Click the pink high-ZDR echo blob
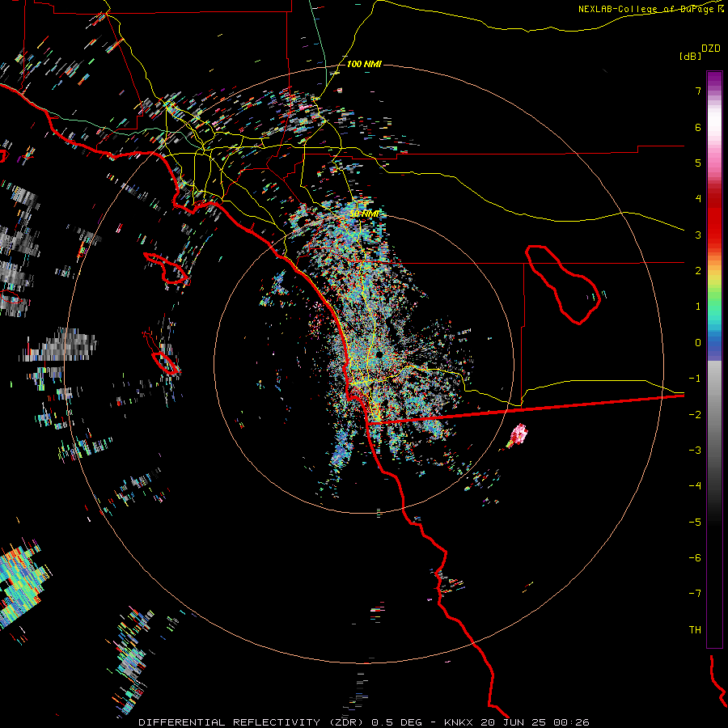The width and height of the screenshot is (728, 728). 518,434
